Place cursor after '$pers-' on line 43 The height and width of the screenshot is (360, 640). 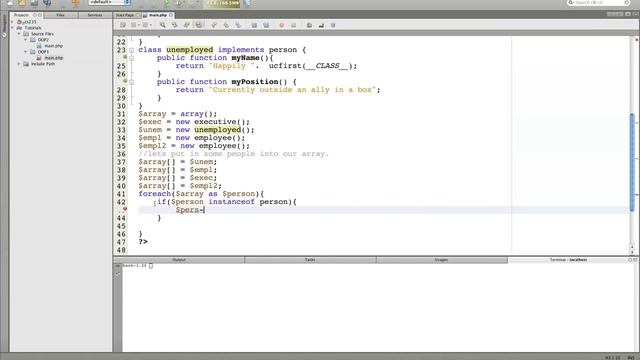coord(204,210)
